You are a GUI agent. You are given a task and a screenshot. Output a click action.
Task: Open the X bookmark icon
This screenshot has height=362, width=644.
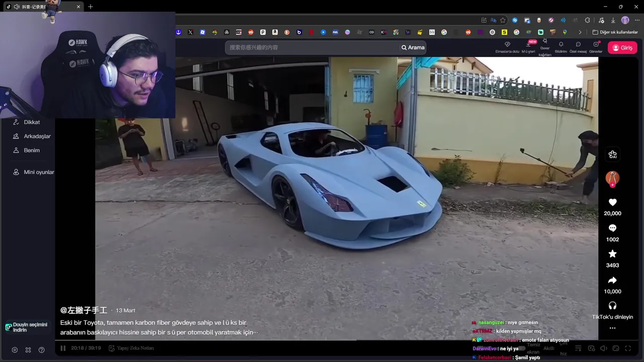[x=190, y=32]
